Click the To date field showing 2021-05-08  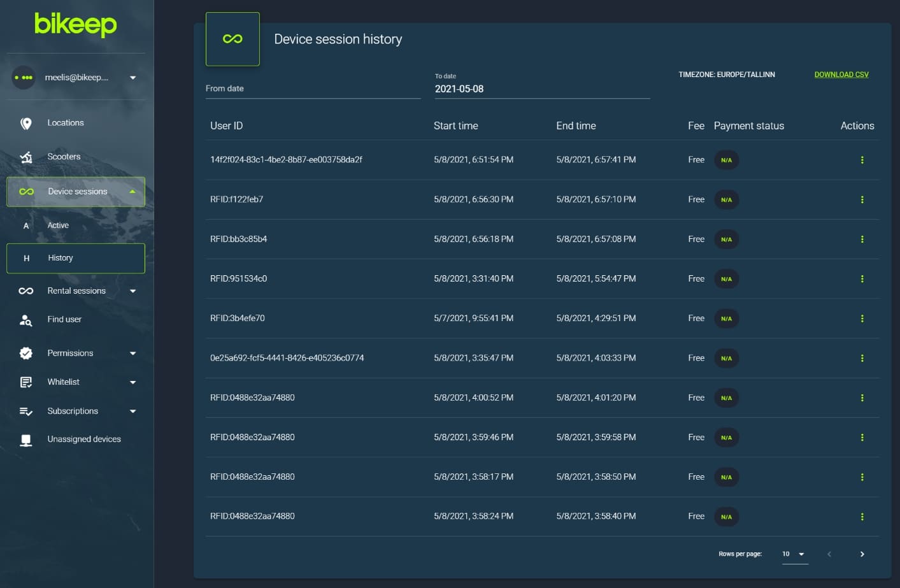(x=542, y=89)
